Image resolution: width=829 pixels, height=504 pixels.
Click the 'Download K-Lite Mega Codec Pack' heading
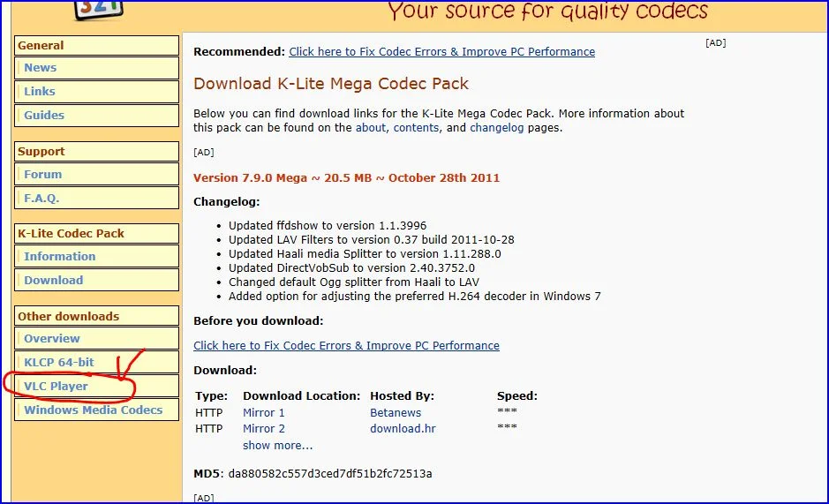[x=331, y=84]
